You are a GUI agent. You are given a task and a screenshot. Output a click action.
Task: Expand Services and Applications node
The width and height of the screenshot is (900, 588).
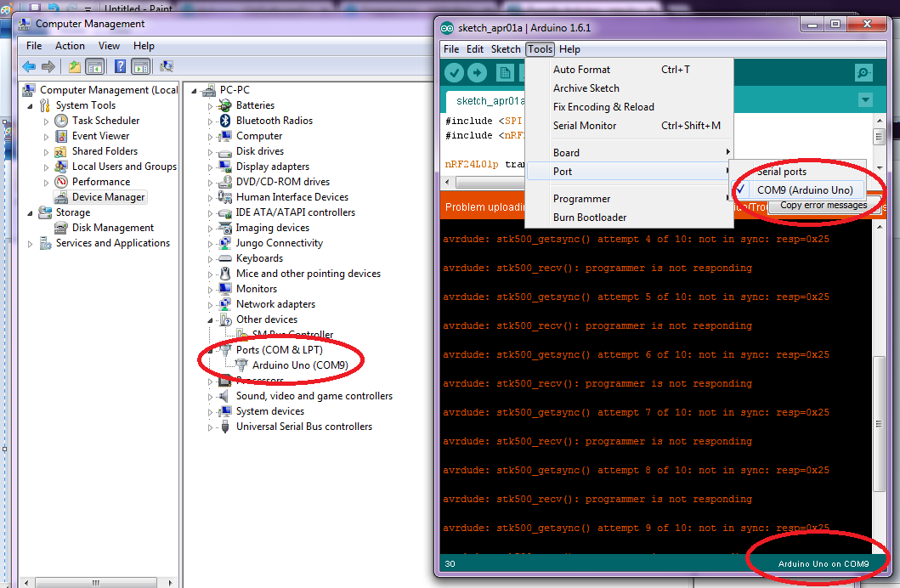pos(30,244)
